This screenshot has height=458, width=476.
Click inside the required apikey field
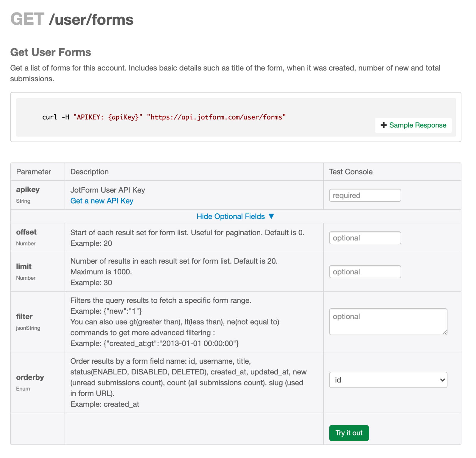tap(365, 195)
